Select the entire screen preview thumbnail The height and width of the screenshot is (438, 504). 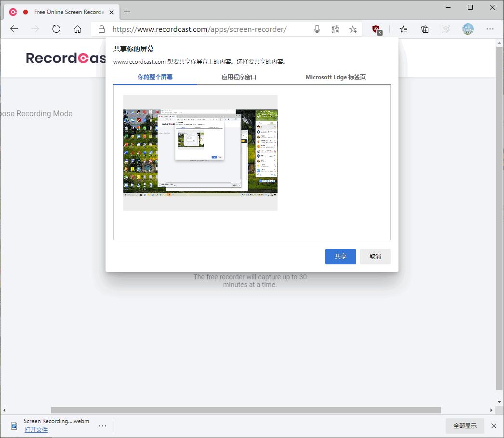pyautogui.click(x=200, y=153)
